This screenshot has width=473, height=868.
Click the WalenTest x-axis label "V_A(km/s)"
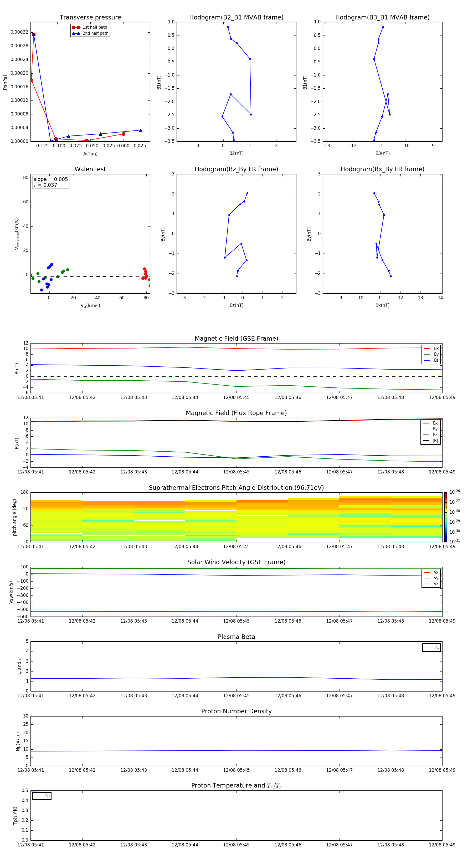[90, 306]
